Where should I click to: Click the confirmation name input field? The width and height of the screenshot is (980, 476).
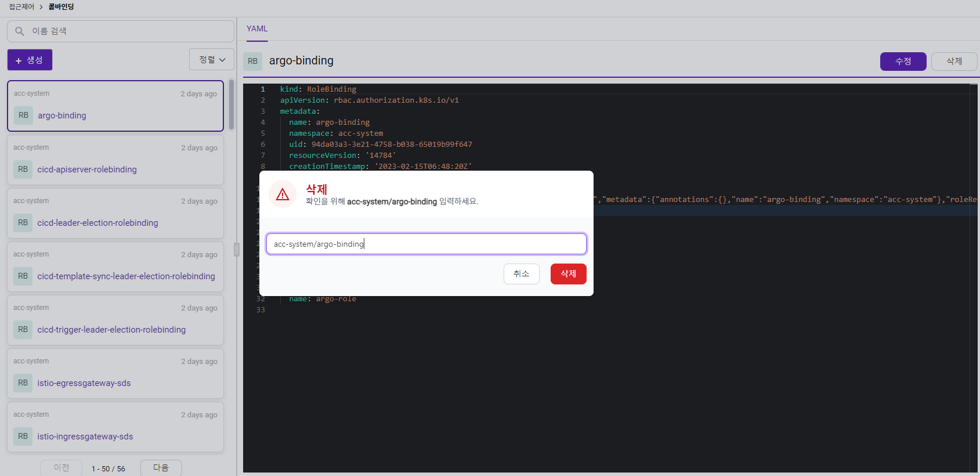tap(426, 244)
